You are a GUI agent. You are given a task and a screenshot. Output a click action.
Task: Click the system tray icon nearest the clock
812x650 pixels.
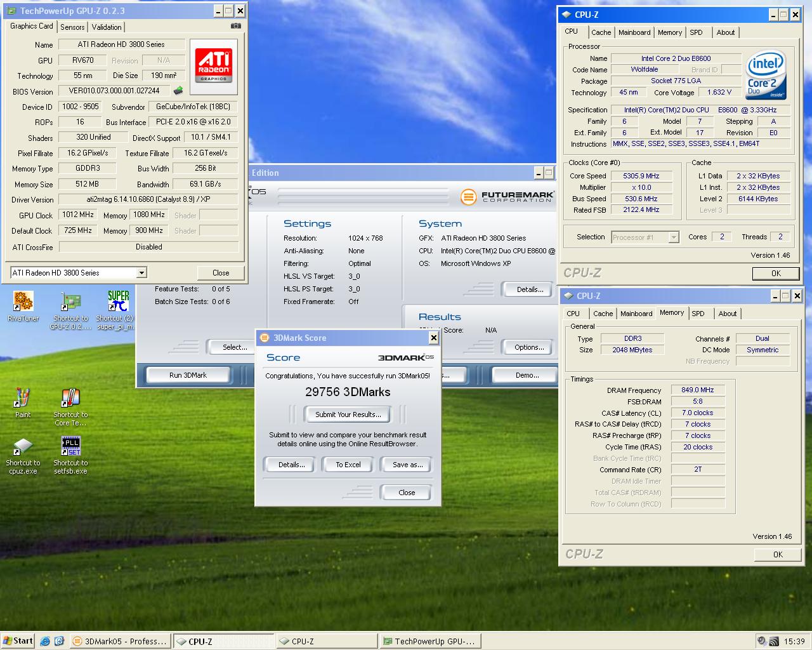773,641
